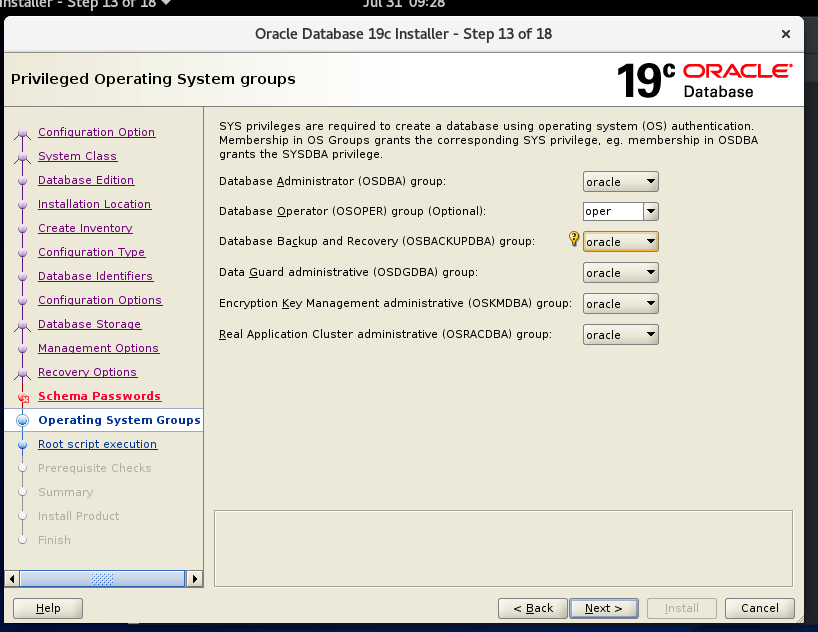Open the OSBACKUPDBA group dropdown

pyautogui.click(x=620, y=242)
